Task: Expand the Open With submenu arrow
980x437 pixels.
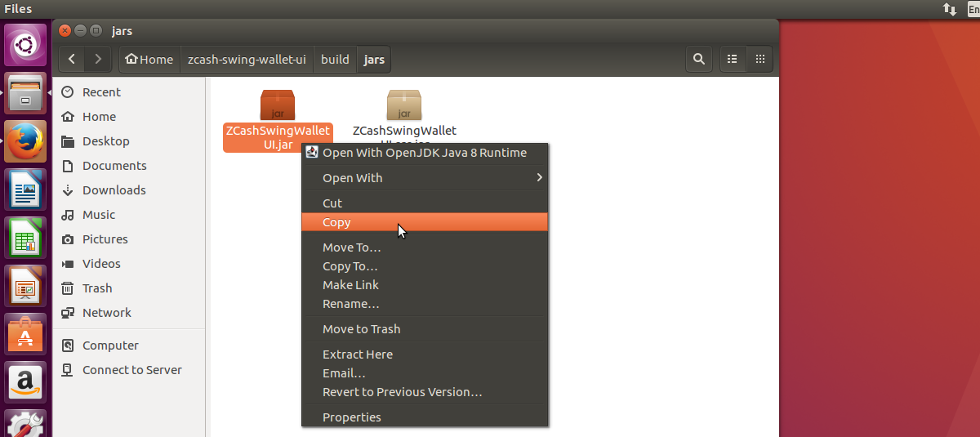Action: click(539, 177)
